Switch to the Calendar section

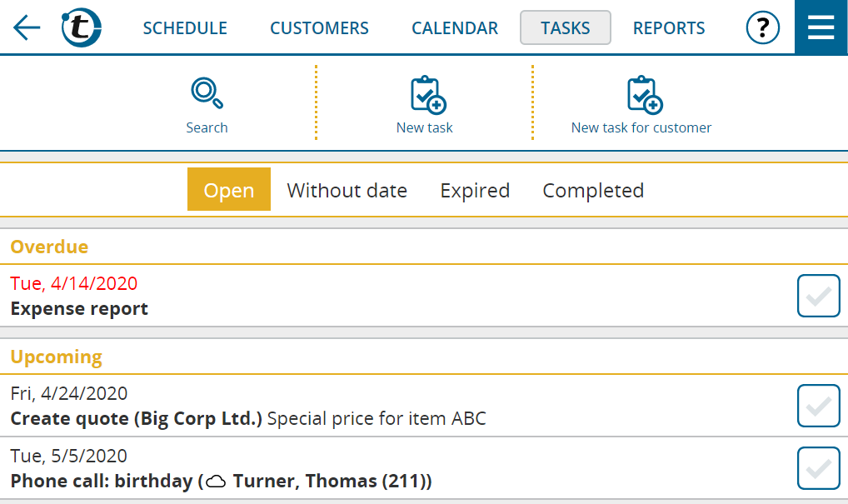(x=455, y=27)
